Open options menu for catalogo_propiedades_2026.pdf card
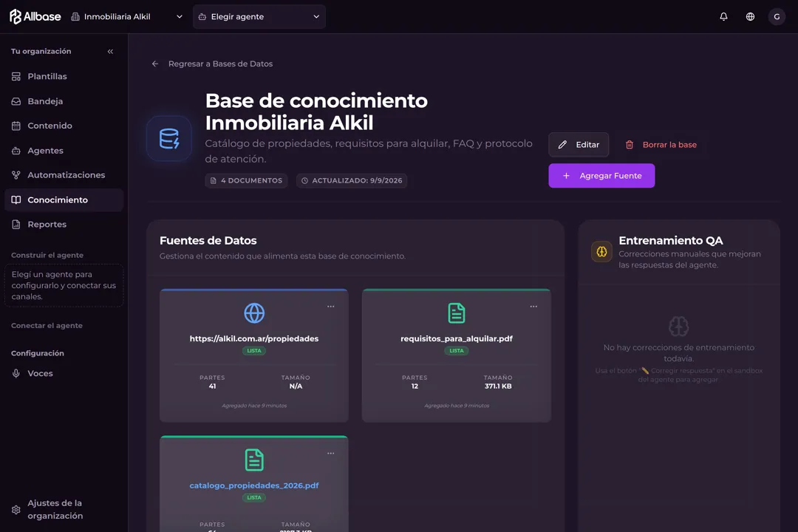Viewport: 798px width, 532px height. tap(331, 454)
